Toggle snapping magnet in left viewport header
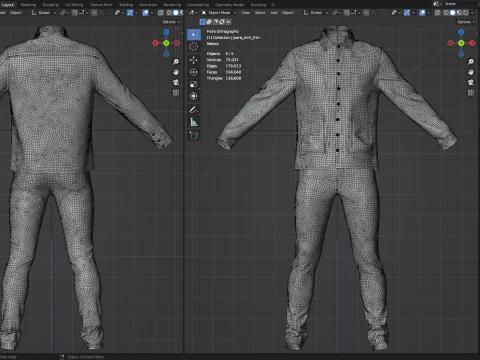 tap(75, 13)
